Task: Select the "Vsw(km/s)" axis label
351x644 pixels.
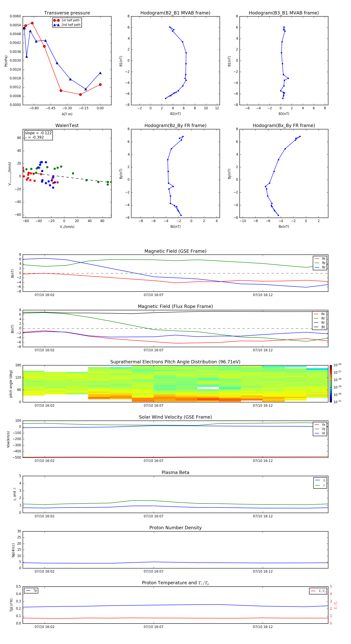Action: pyautogui.click(x=8, y=439)
